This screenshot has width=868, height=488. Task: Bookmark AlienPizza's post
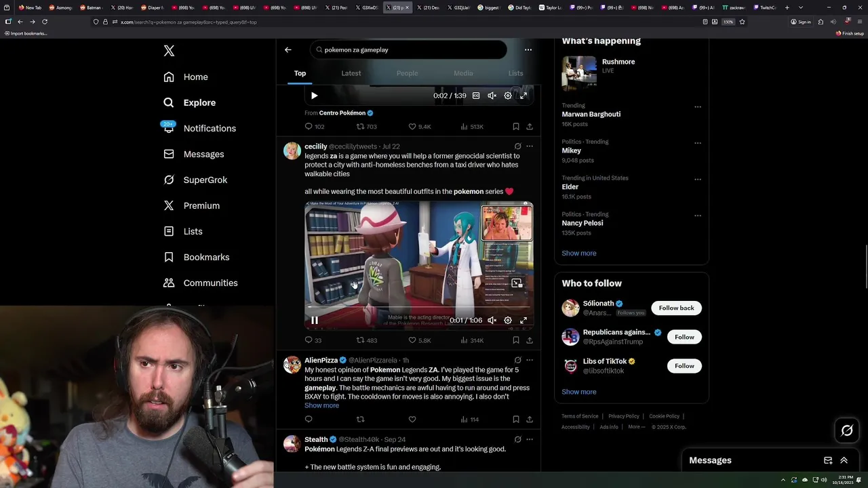(x=516, y=420)
